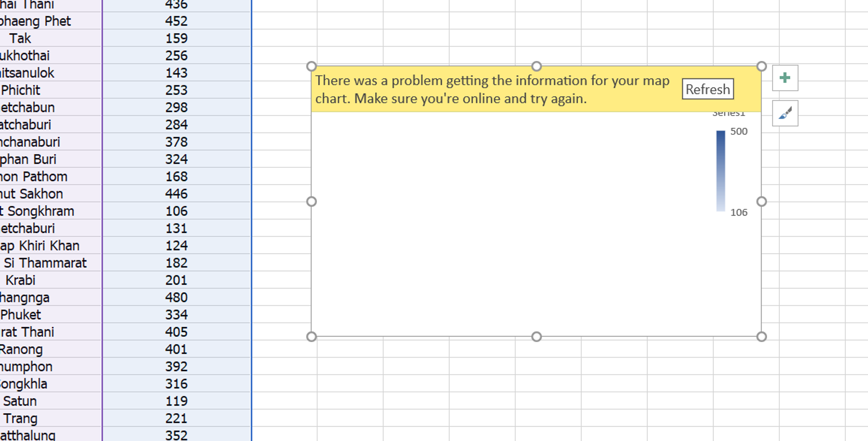Click the chart's top-center resize handle
Image resolution: width=868 pixels, height=441 pixels.
[x=536, y=66]
